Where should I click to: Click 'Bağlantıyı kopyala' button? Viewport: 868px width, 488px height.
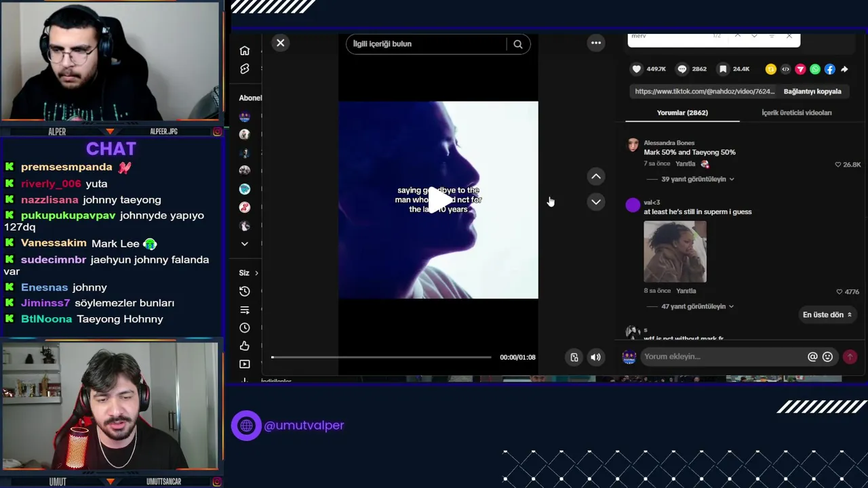pos(812,91)
